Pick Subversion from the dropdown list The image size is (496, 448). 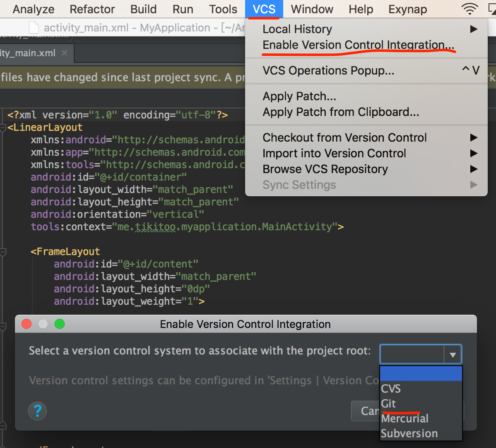point(409,434)
